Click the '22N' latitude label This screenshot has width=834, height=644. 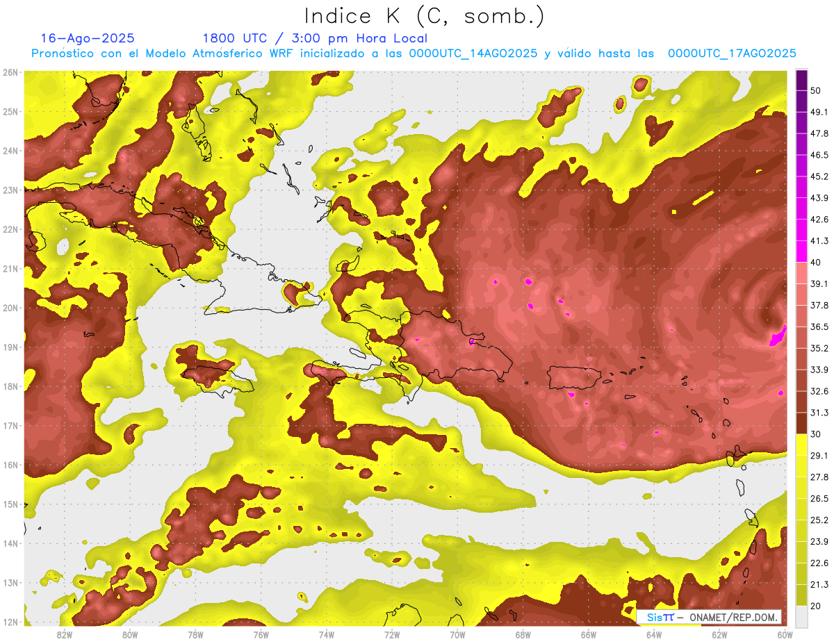pos(10,229)
